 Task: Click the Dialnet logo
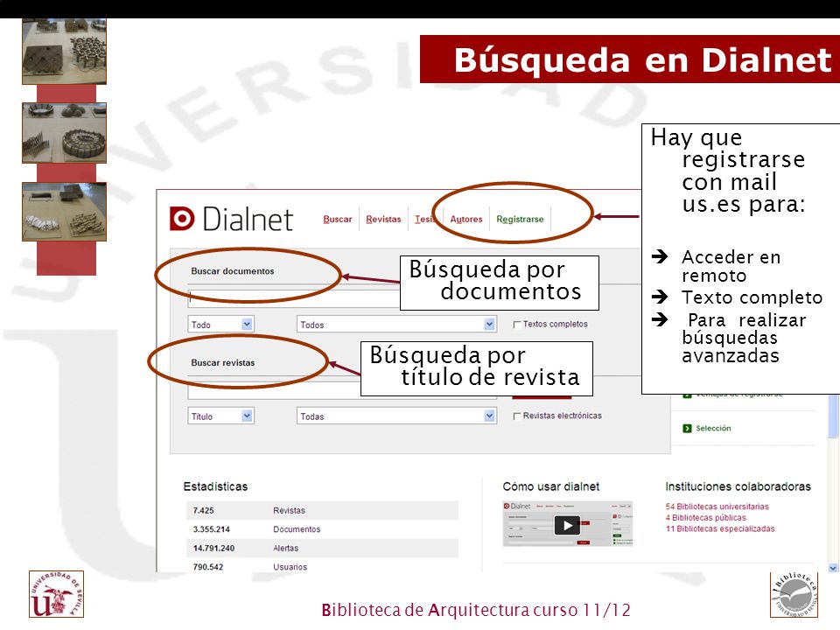[231, 219]
